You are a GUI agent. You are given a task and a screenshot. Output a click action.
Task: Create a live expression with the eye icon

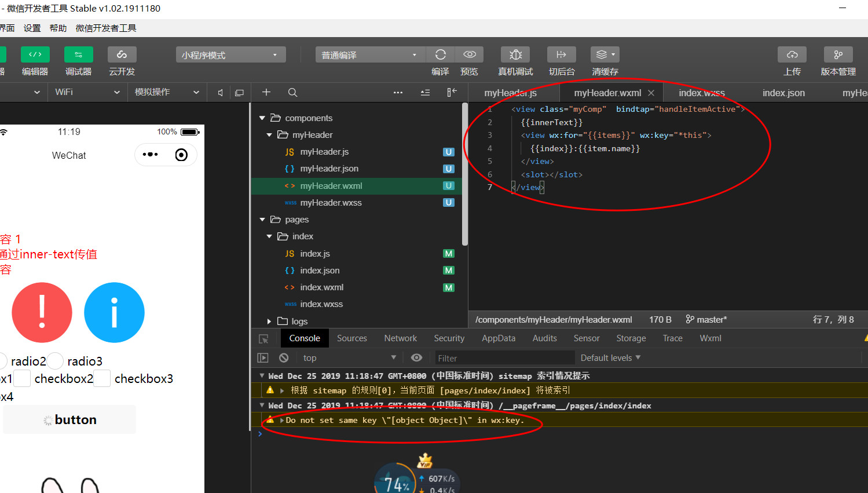point(416,358)
